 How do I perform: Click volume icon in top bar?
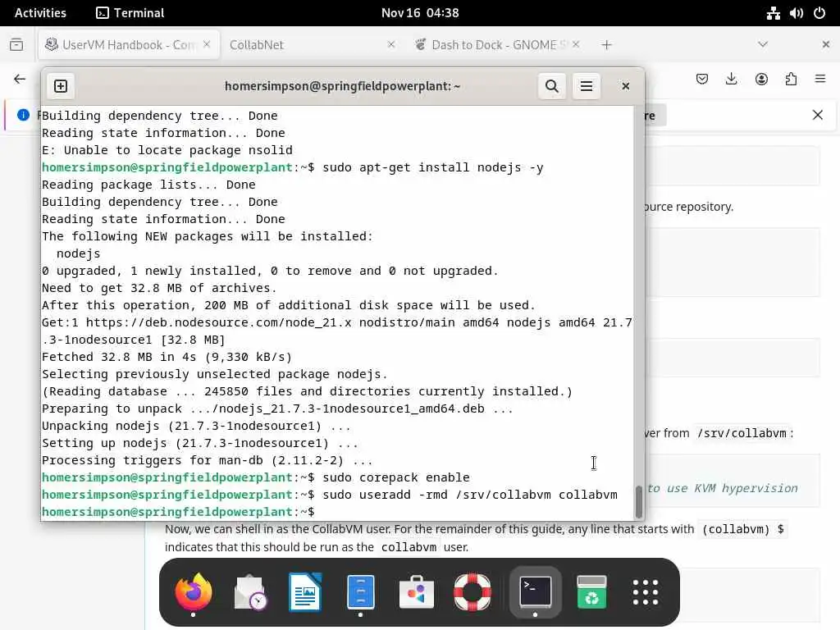(x=796, y=13)
